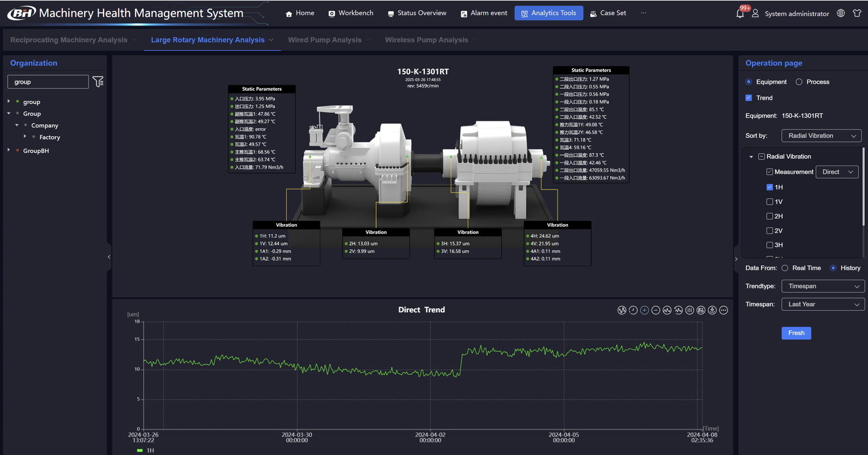Click the clock history icon on chart toolbar

pyautogui.click(x=633, y=310)
